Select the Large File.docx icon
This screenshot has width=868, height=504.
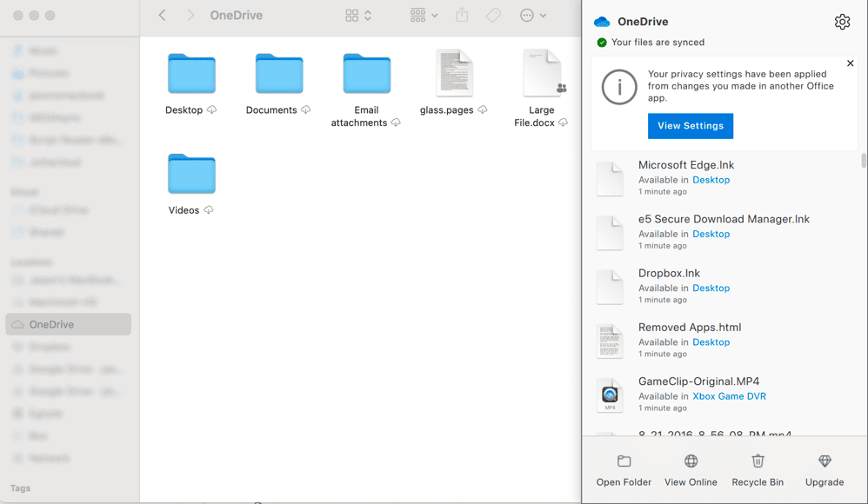click(542, 72)
